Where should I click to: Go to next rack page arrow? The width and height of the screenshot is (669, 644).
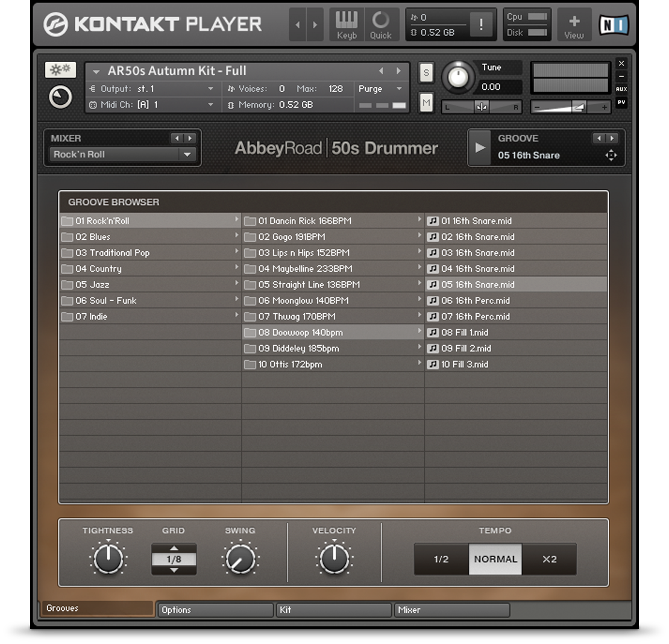click(x=315, y=25)
